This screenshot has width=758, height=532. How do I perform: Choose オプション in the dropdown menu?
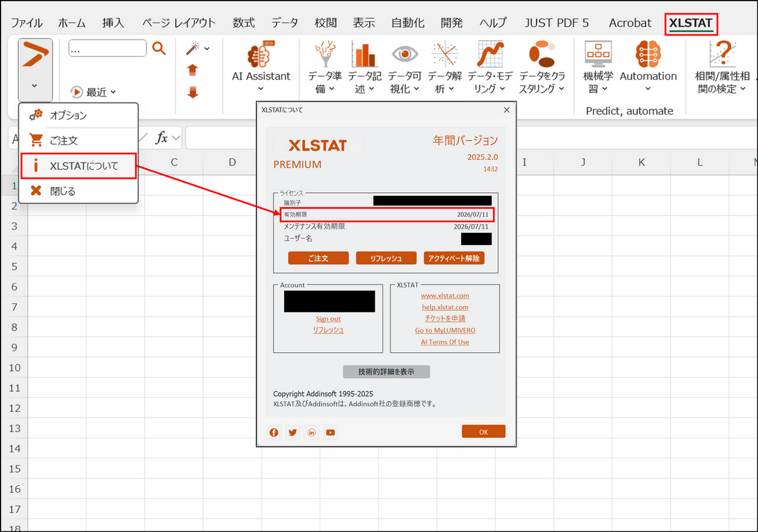point(68,116)
